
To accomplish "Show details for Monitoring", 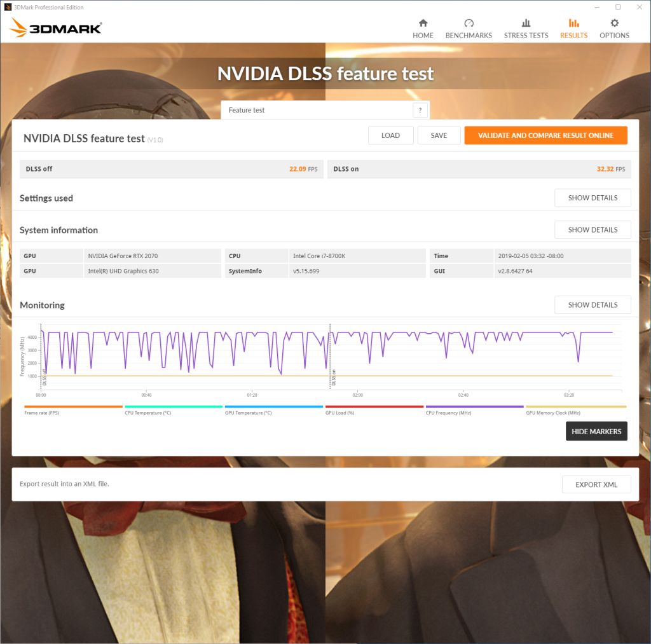I will (593, 305).
